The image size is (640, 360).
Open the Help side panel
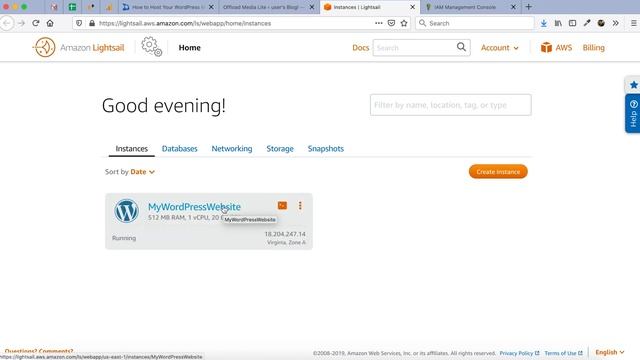[x=633, y=113]
